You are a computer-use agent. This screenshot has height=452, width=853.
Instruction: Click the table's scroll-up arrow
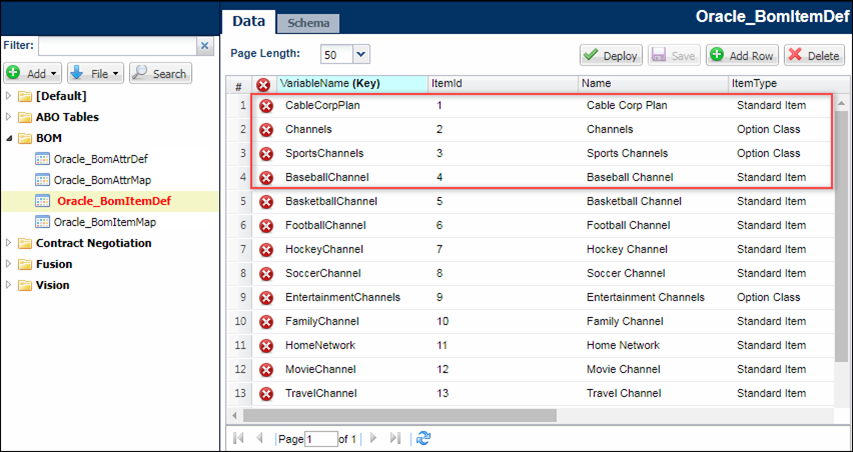[841, 102]
